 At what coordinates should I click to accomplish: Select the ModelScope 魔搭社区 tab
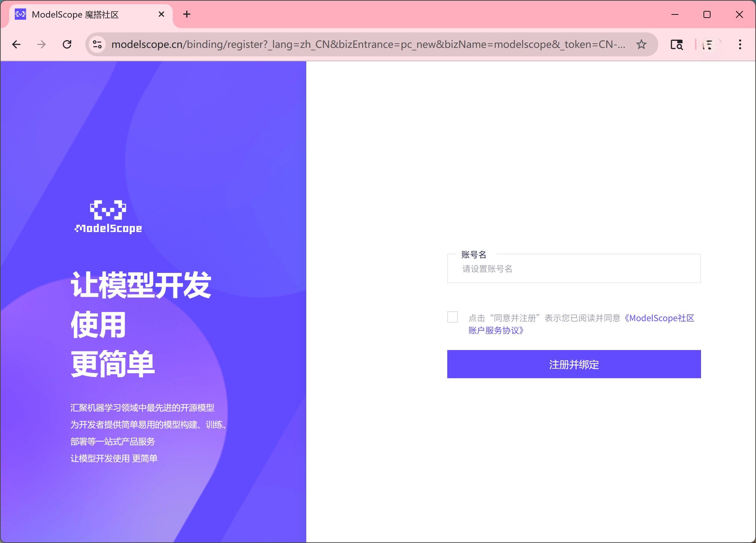pyautogui.click(x=81, y=14)
